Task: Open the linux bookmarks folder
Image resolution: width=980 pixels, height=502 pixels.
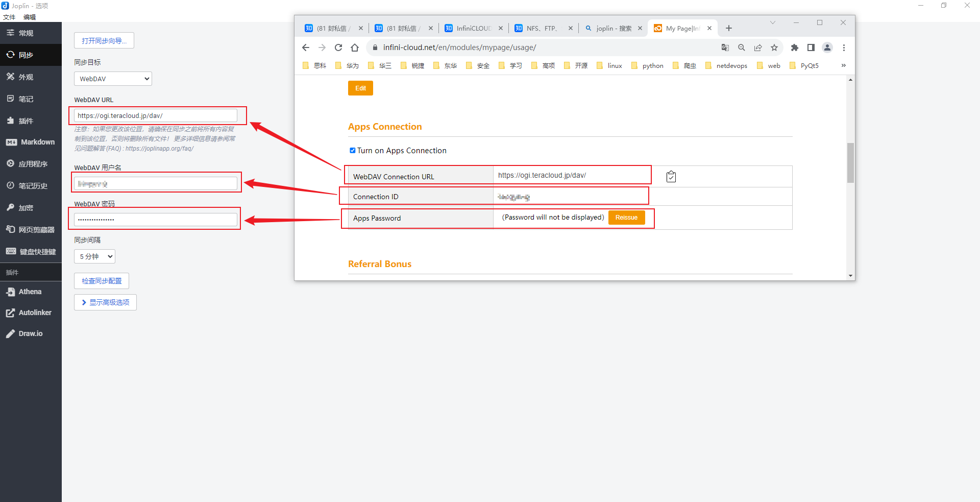Action: (609, 65)
